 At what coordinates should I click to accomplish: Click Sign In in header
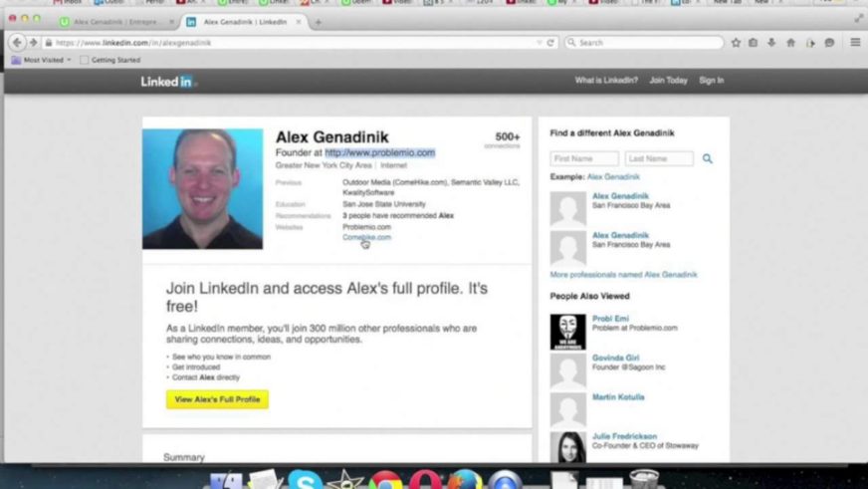712,81
